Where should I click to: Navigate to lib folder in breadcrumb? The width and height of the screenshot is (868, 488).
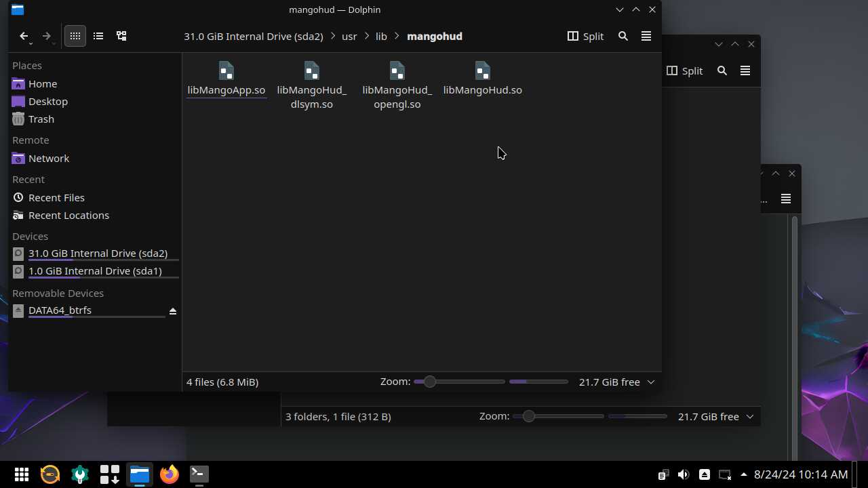pos(381,36)
